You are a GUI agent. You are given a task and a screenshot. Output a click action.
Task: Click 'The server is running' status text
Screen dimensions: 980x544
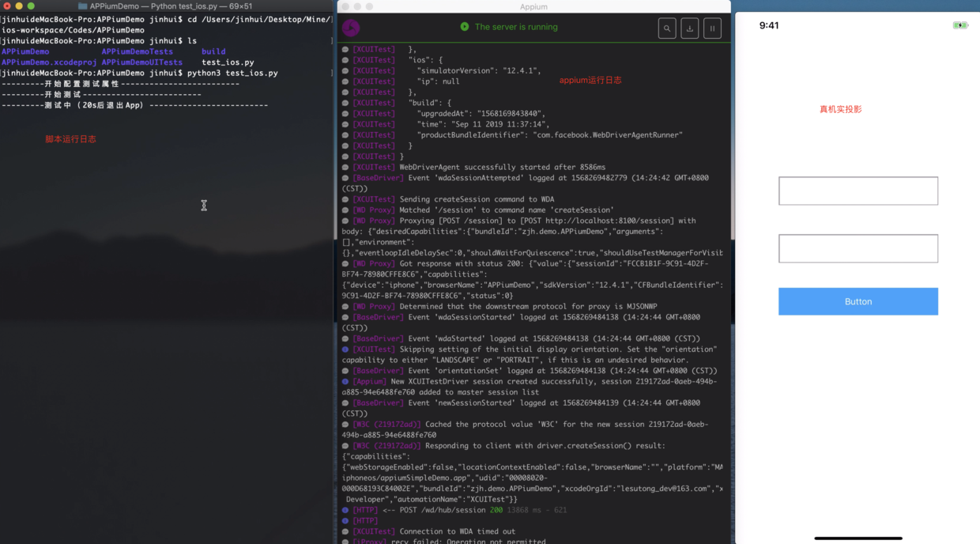pos(516,27)
